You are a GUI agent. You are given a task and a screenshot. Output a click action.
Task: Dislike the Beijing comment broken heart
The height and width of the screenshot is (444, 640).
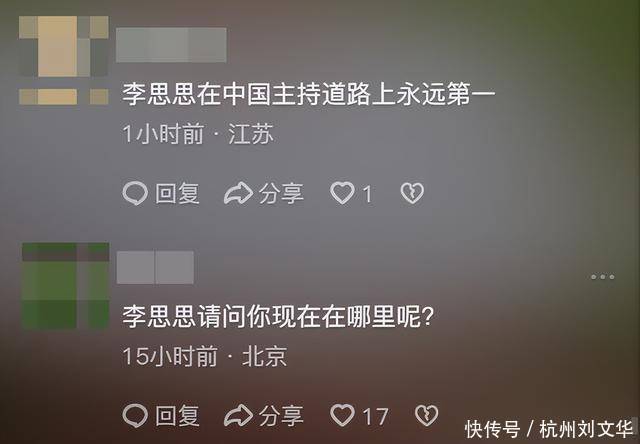427,415
